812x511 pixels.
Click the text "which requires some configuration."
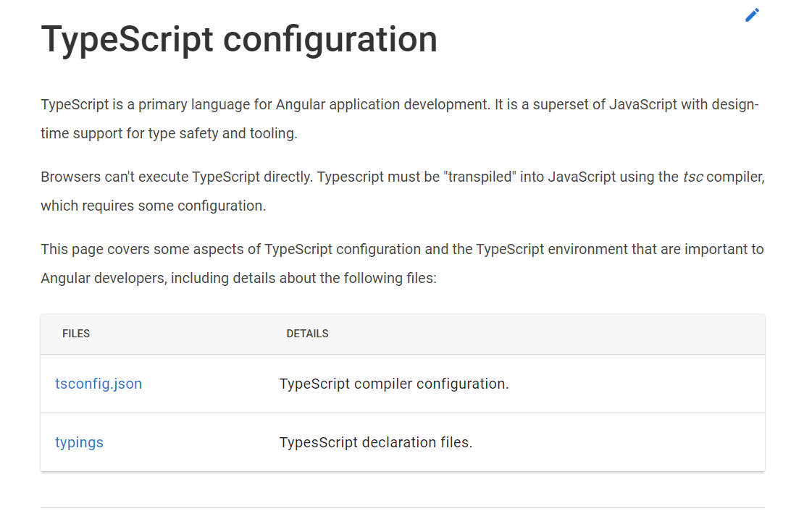153,206
